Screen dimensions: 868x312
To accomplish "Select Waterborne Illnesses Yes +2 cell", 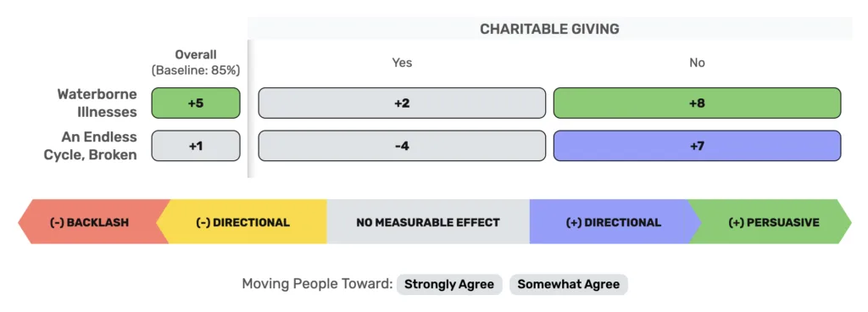I will pos(402,103).
